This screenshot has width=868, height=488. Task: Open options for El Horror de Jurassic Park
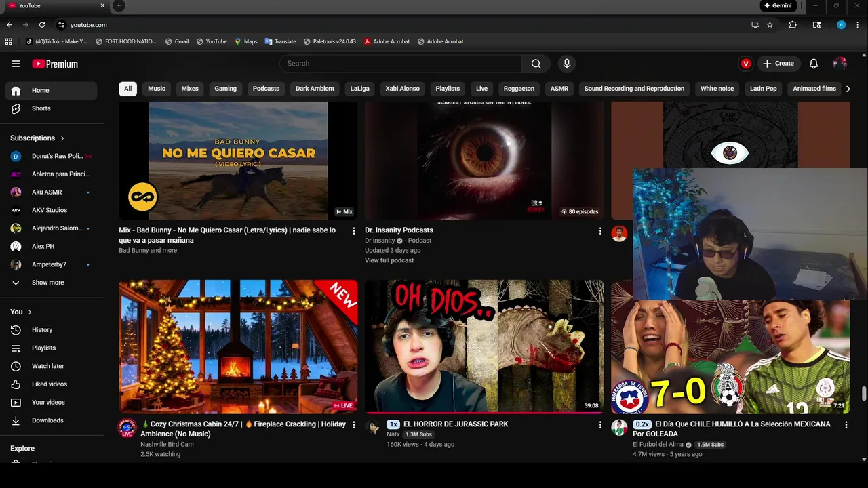[599, 424]
